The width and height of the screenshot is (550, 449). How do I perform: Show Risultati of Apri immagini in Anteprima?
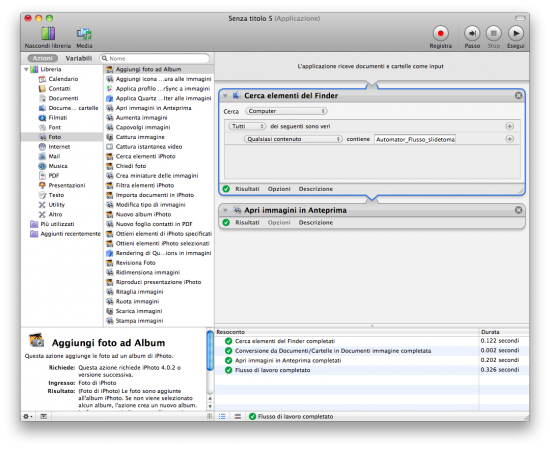pyautogui.click(x=247, y=223)
